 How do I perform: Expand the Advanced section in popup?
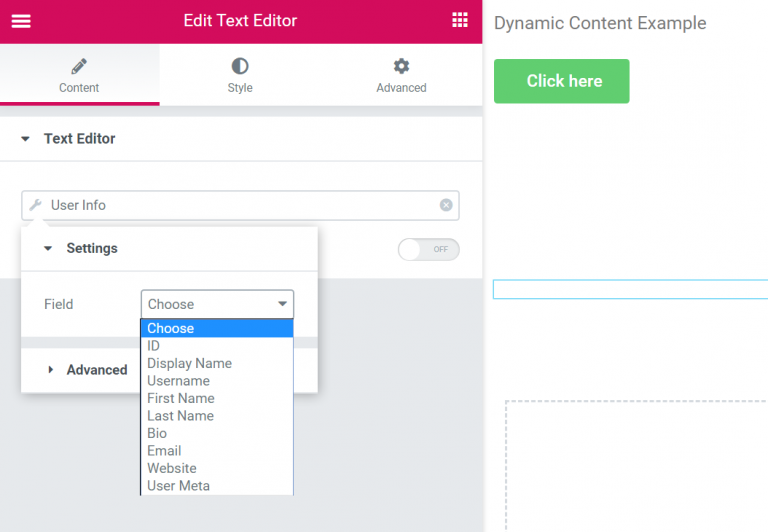click(51, 370)
